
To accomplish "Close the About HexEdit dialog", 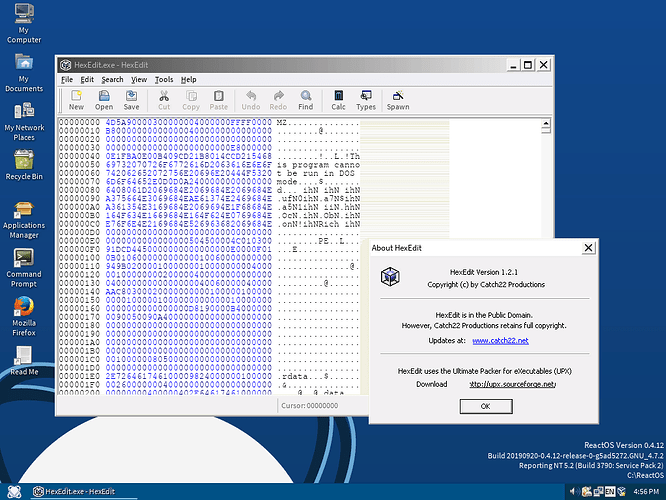I will [588, 248].
